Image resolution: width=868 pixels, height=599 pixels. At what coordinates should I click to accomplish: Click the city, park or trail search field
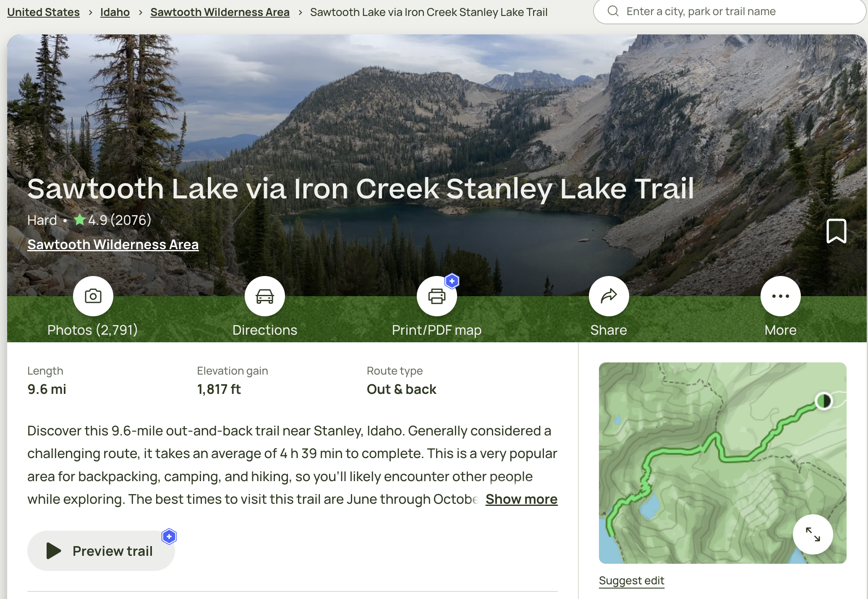point(729,12)
